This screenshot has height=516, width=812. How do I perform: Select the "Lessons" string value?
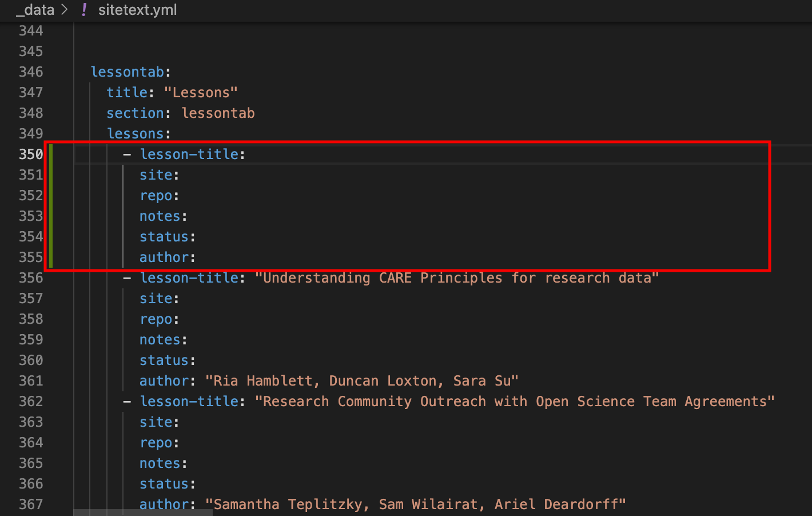coord(201,93)
